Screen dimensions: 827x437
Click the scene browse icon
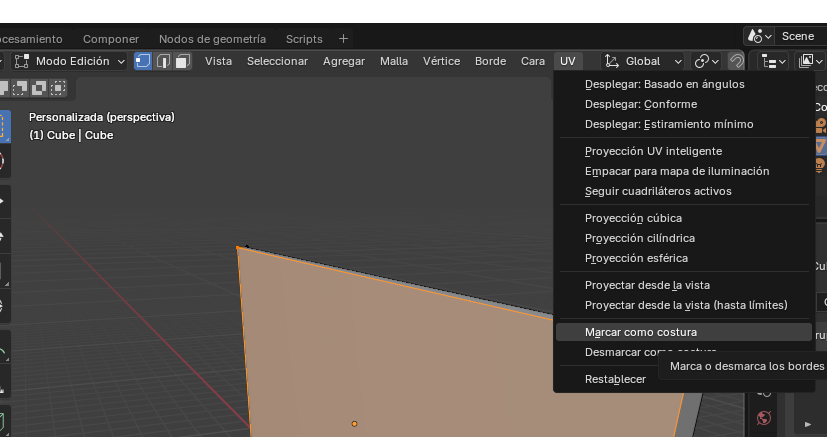pyautogui.click(x=760, y=36)
